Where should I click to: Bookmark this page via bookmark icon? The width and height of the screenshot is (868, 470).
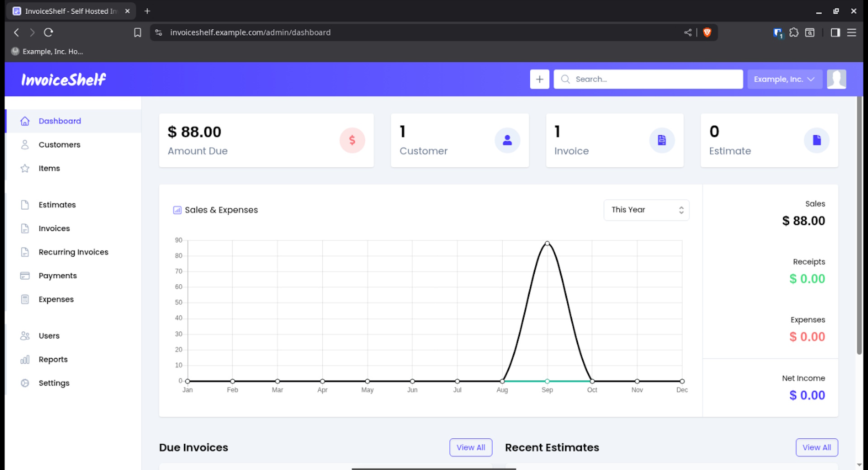[137, 33]
